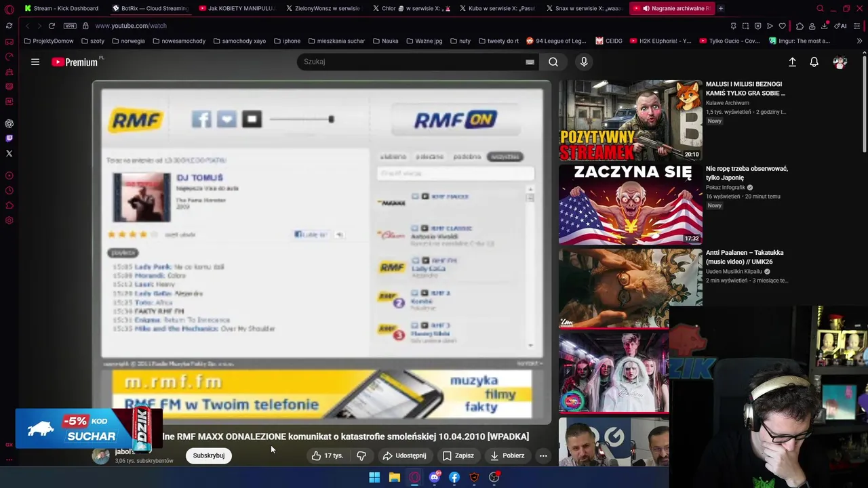Save the video with Zapisz

pyautogui.click(x=458, y=455)
